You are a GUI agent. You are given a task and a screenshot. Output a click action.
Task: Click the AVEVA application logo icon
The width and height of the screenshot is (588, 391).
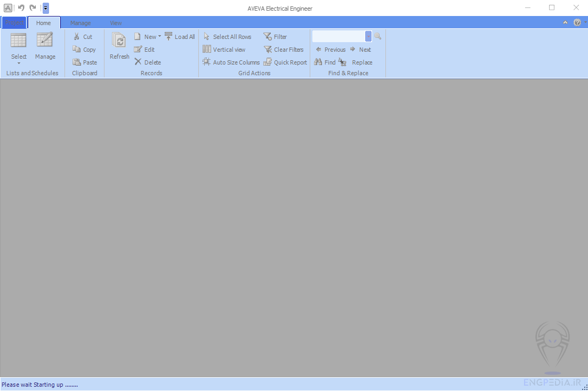click(8, 7)
